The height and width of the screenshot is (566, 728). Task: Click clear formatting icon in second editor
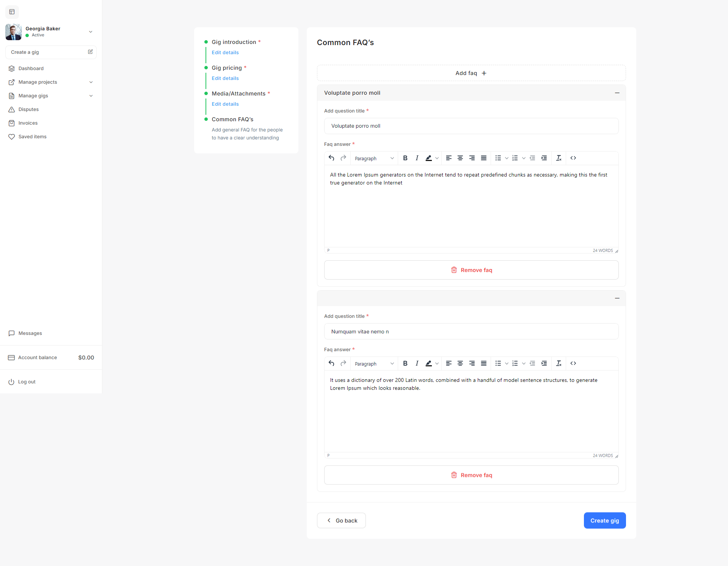559,363
